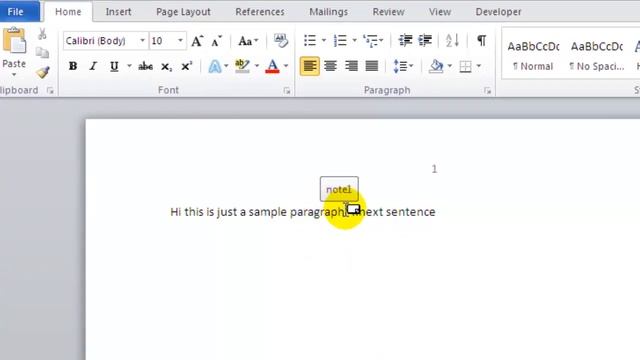Apply the Normal style
The height and width of the screenshot is (360, 640).
(533, 56)
